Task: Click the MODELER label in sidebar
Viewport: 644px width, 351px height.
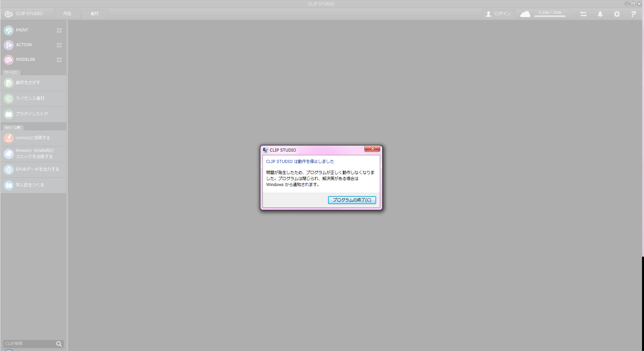Action: point(25,60)
